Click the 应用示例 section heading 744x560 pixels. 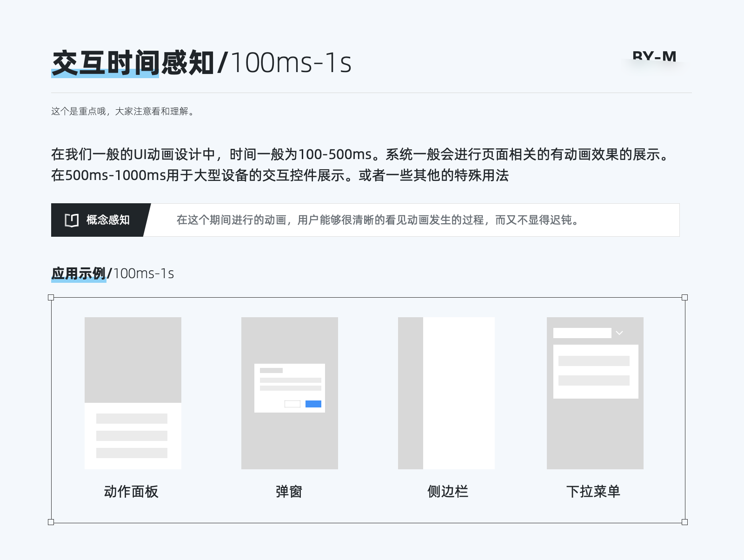[x=79, y=273]
